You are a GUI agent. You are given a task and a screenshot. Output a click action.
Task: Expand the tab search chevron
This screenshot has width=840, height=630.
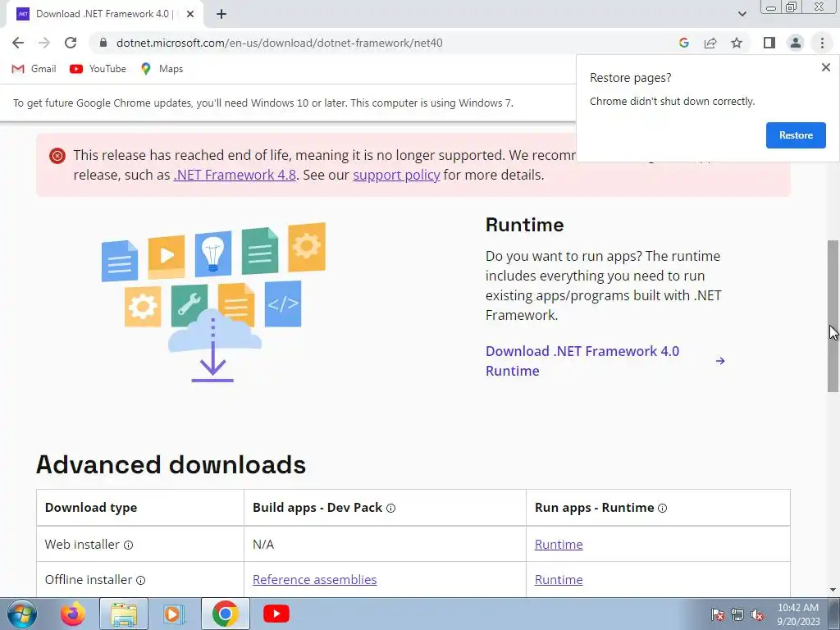742,14
